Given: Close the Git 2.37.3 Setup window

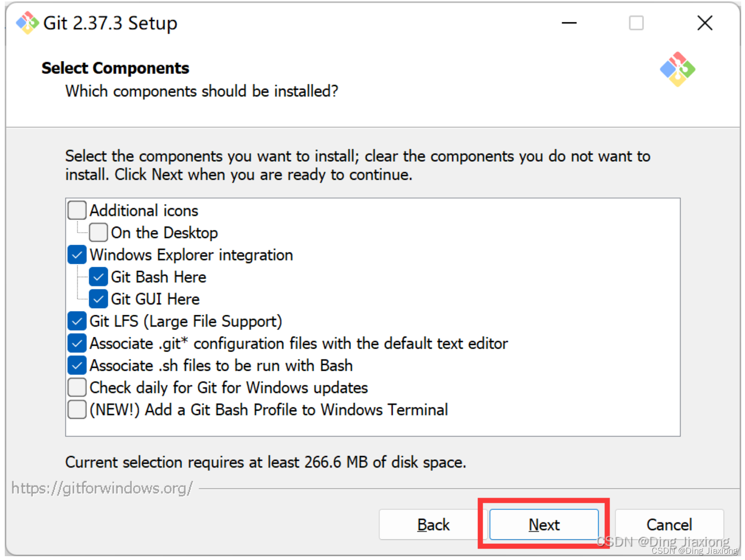Looking at the screenshot, I should pyautogui.click(x=704, y=23).
